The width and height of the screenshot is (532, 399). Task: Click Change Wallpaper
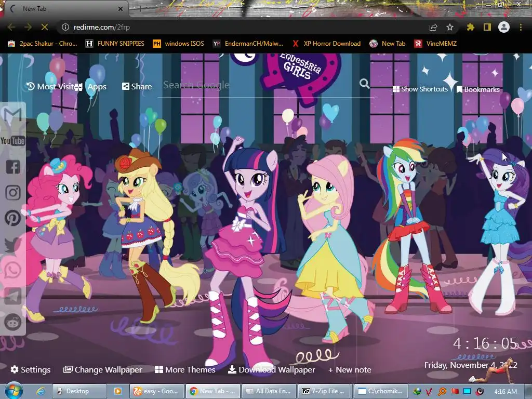coord(103,369)
